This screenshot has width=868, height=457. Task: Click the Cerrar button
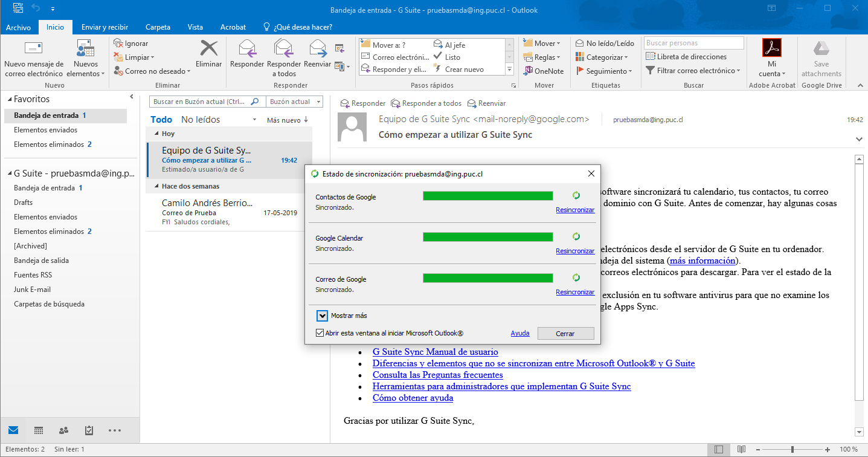pos(565,333)
